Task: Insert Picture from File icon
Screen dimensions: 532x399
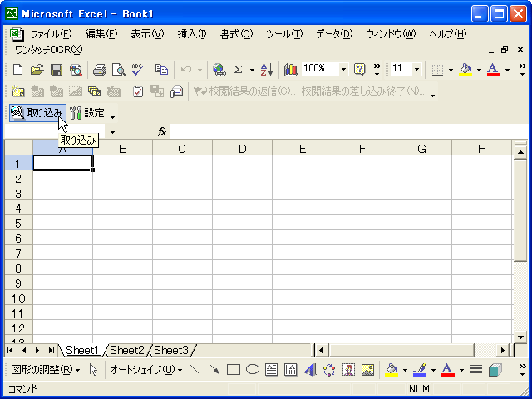Action: (x=367, y=370)
